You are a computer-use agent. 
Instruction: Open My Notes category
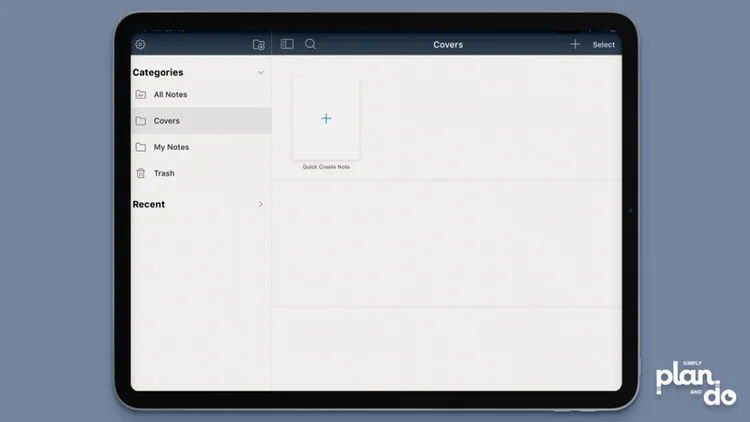(x=201, y=147)
